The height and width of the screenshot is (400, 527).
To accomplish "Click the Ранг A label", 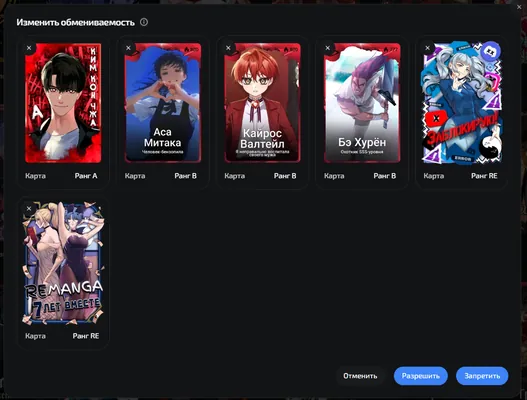I will [86, 176].
